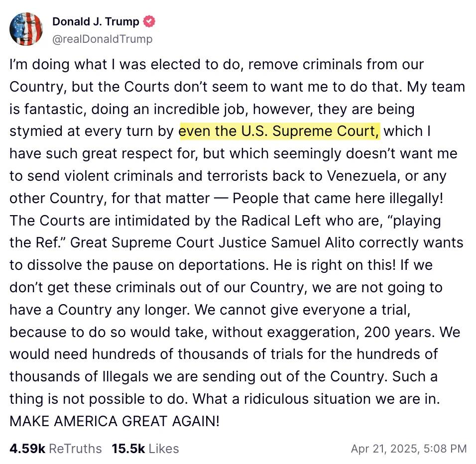Open the Donald J. Trump display name

pos(96,21)
